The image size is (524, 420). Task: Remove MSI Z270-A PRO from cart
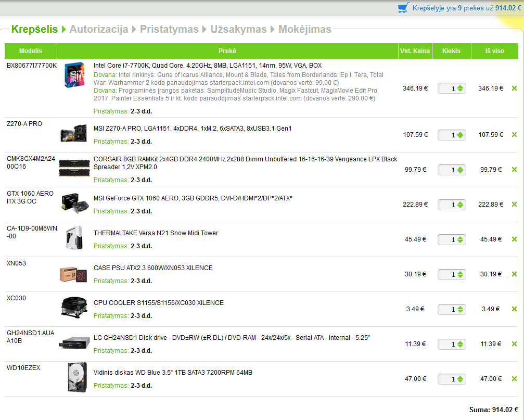(x=514, y=135)
